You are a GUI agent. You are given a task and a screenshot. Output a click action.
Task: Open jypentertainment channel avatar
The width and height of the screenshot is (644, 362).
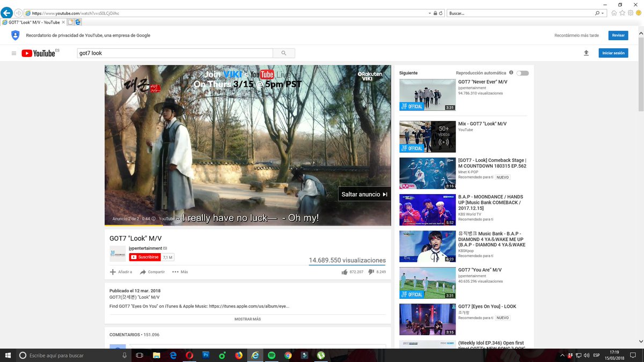pyautogui.click(x=118, y=254)
